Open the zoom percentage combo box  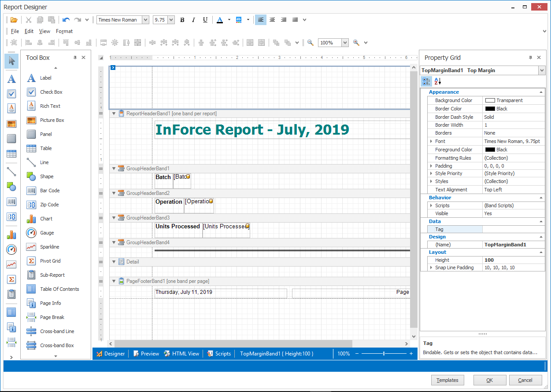[333, 43]
